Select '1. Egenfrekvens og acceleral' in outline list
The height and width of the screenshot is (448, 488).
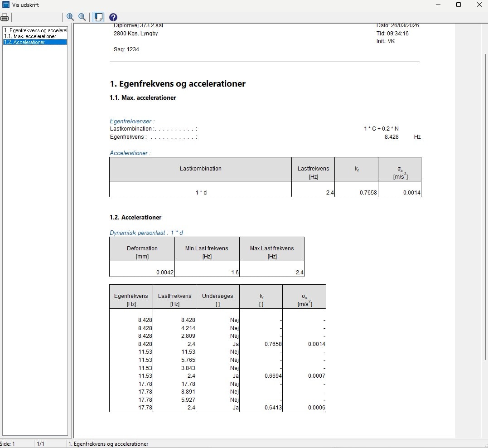click(x=35, y=30)
